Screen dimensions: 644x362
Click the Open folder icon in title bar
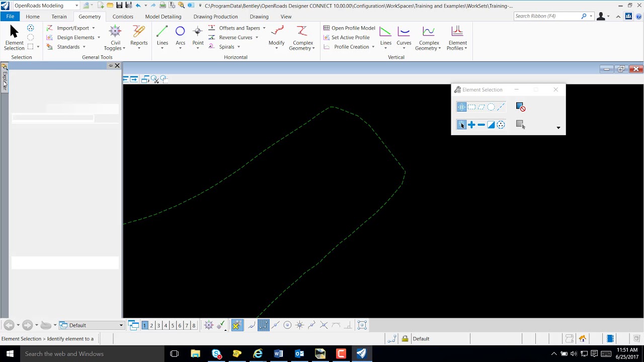(x=110, y=6)
